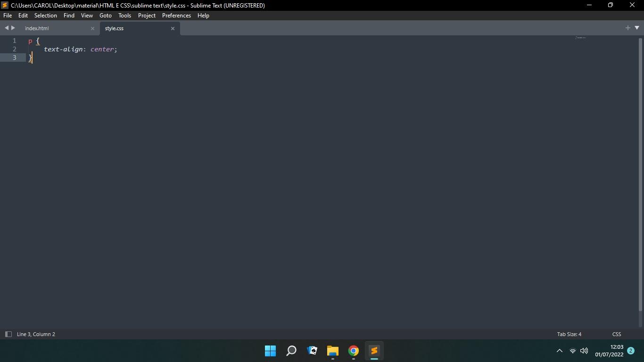Open File Explorer from taskbar
Viewport: 644px width, 362px height.
(x=333, y=351)
